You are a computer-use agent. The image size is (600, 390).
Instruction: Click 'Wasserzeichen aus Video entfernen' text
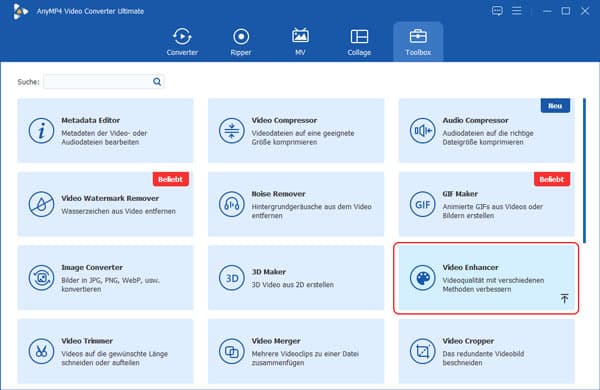pos(118,211)
